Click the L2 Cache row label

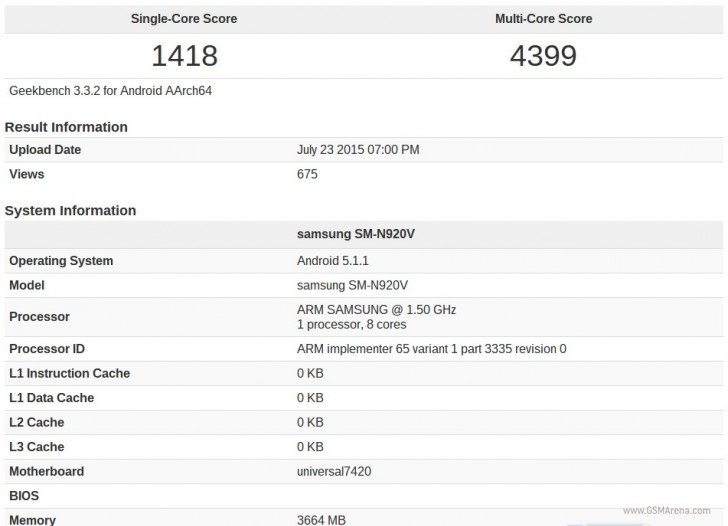click(x=37, y=423)
